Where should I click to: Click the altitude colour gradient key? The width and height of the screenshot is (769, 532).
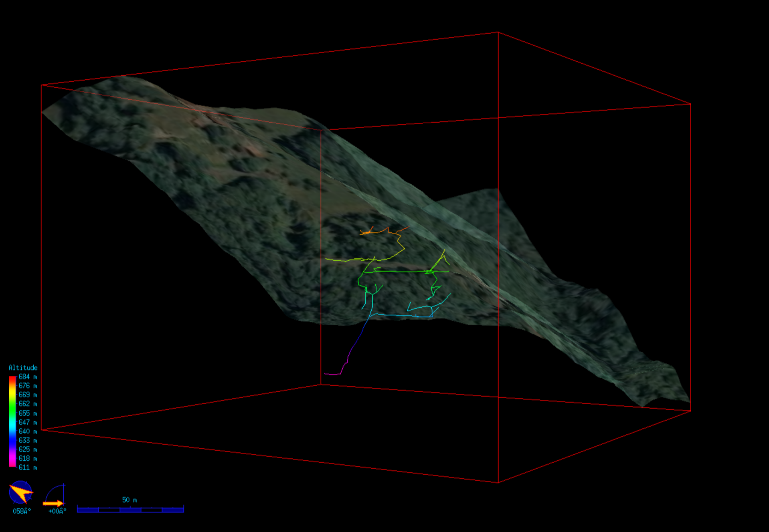click(x=12, y=421)
